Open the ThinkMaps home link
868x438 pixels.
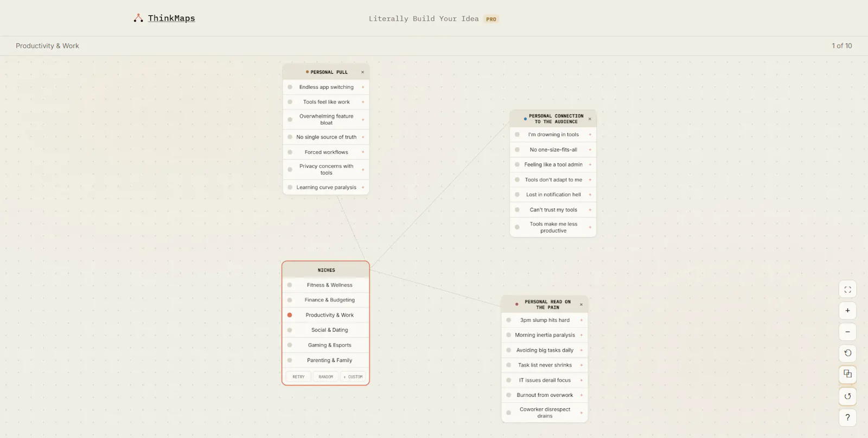point(171,18)
